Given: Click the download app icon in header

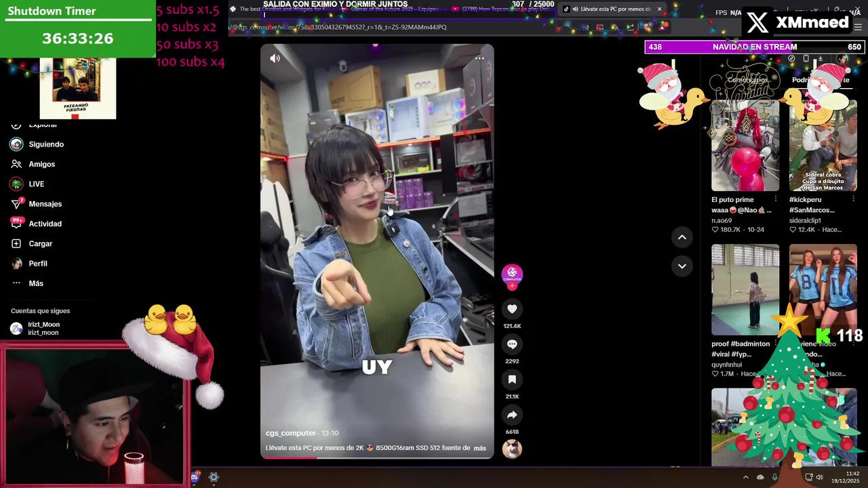Looking at the screenshot, I should 820,59.
